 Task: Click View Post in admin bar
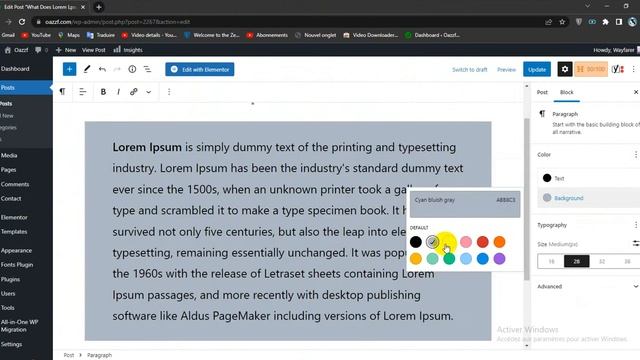(93, 50)
